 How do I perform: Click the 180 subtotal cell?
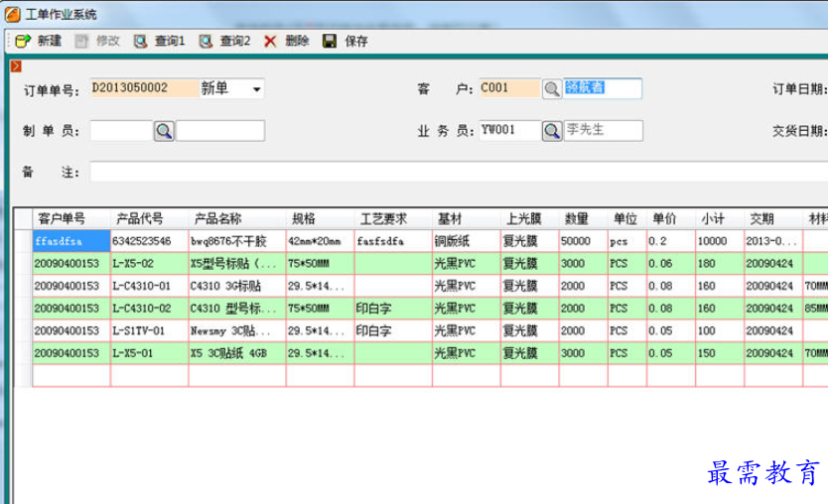[719, 263]
